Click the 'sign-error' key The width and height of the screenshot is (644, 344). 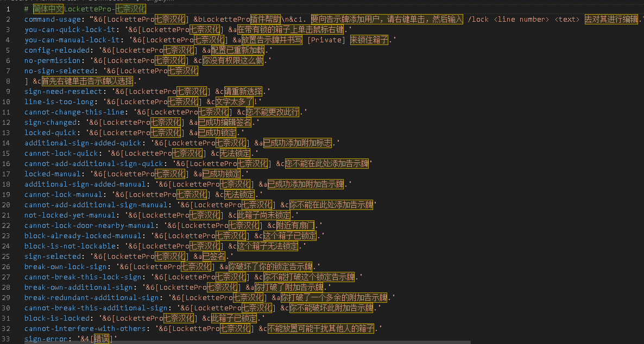tap(46, 339)
